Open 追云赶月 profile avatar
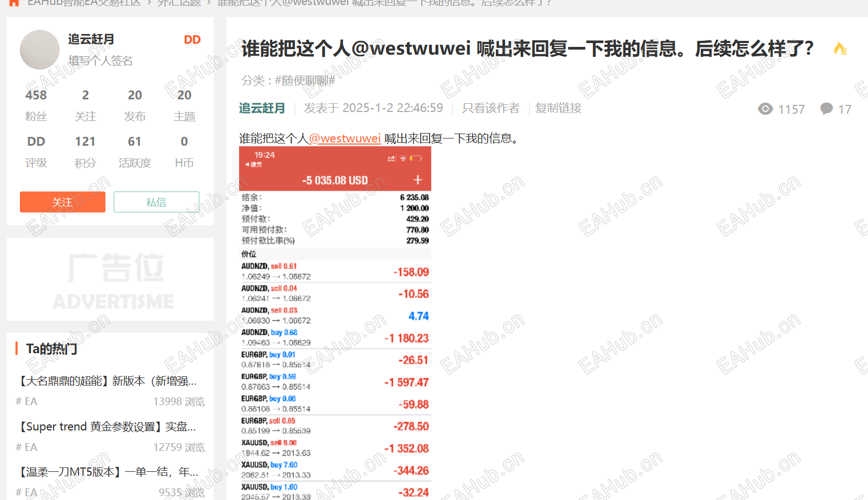This screenshot has height=500, width=868. pos(40,50)
